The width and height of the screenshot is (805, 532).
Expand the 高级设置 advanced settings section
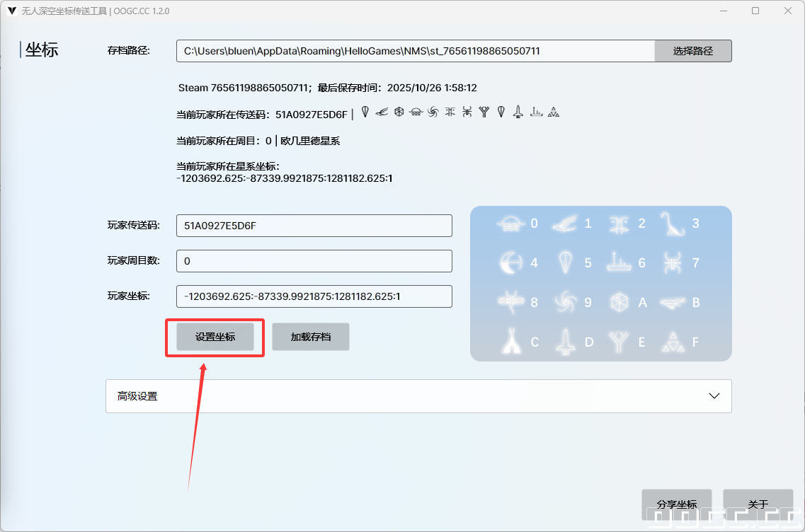click(418, 396)
